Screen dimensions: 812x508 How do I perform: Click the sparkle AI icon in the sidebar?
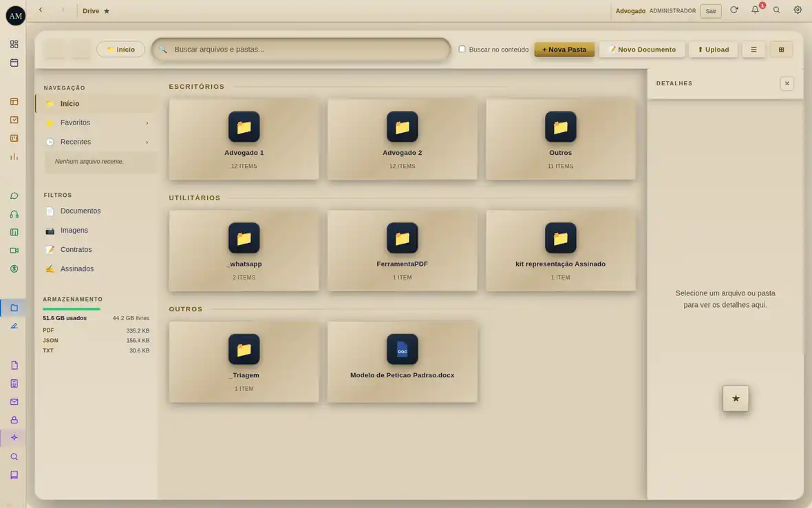14,438
